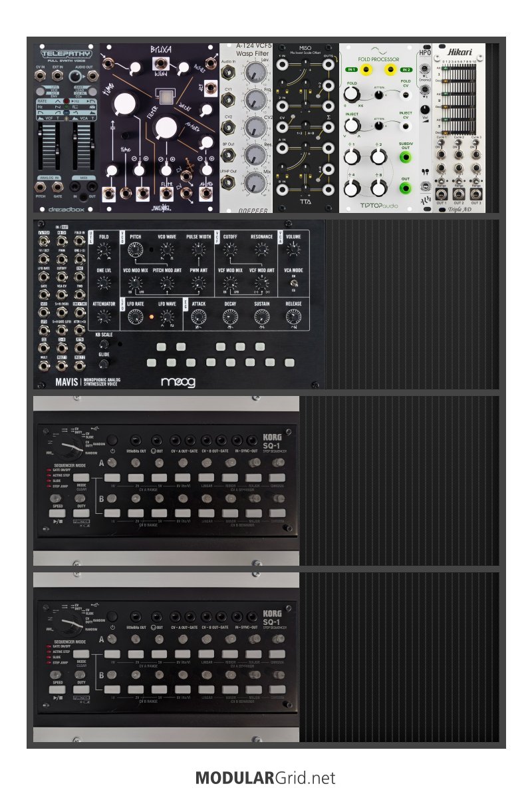
Task: Click the HPO Vol knob
Action: coord(425,110)
